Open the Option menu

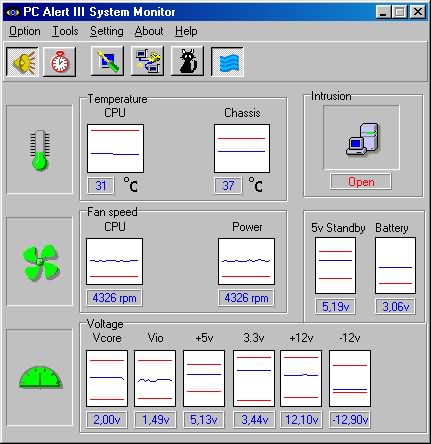click(25, 31)
